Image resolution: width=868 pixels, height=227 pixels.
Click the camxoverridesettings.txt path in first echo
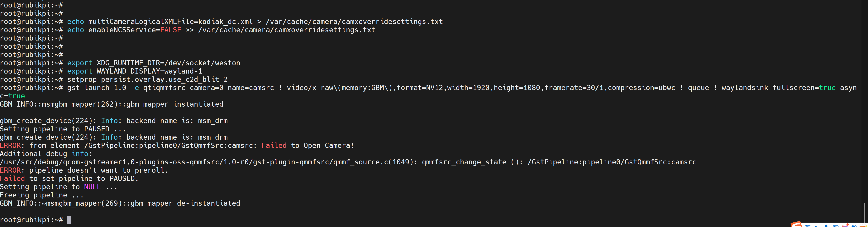tap(354, 22)
